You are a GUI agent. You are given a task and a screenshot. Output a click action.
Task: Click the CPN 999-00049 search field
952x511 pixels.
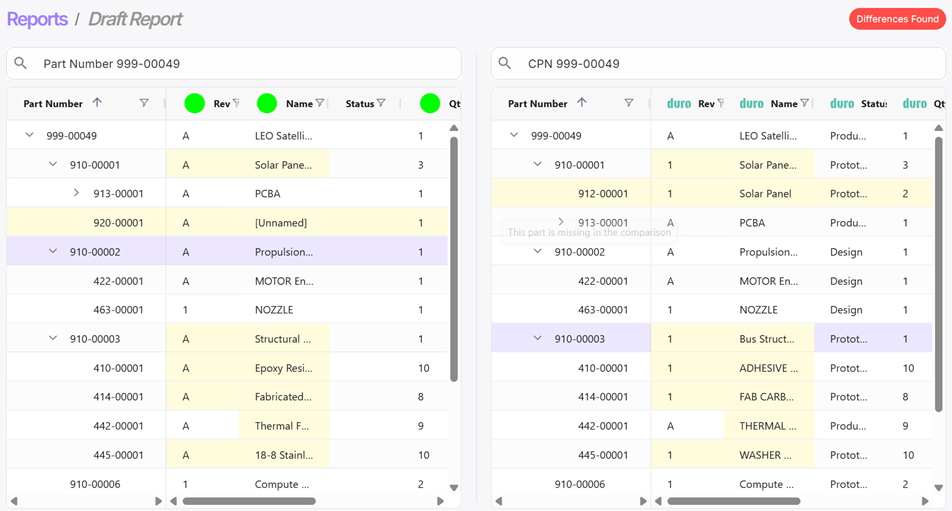[730, 64]
